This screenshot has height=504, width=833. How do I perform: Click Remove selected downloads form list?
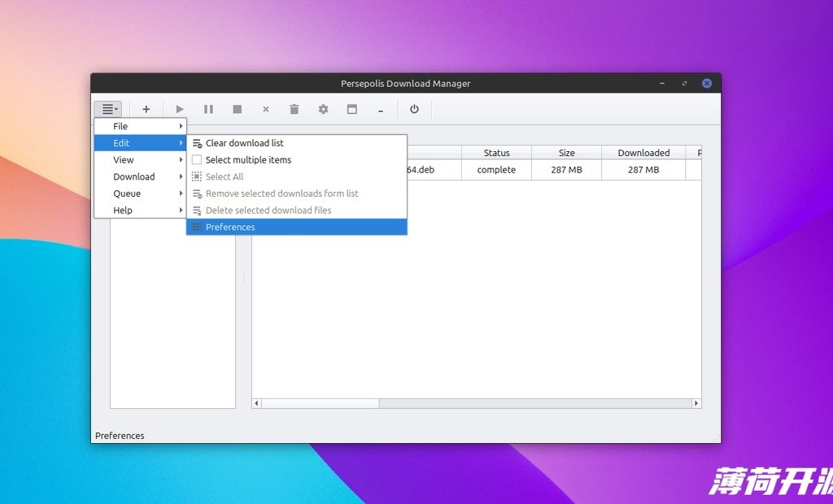point(297,193)
